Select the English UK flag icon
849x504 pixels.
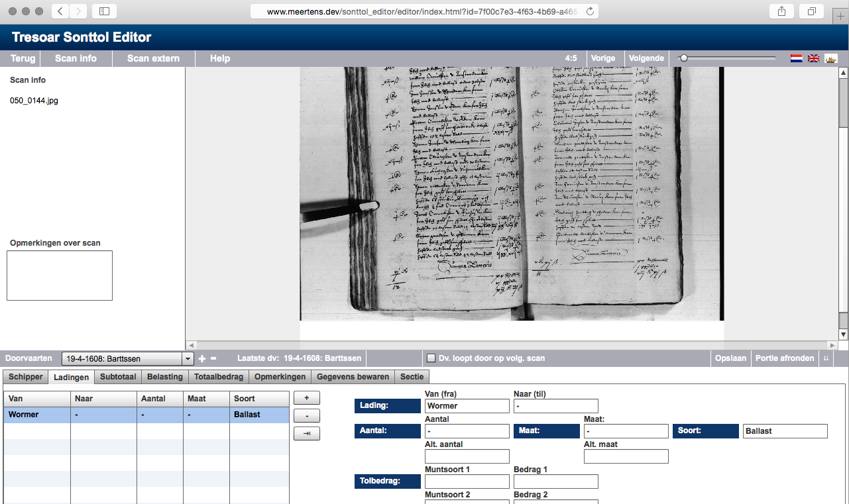click(x=814, y=58)
